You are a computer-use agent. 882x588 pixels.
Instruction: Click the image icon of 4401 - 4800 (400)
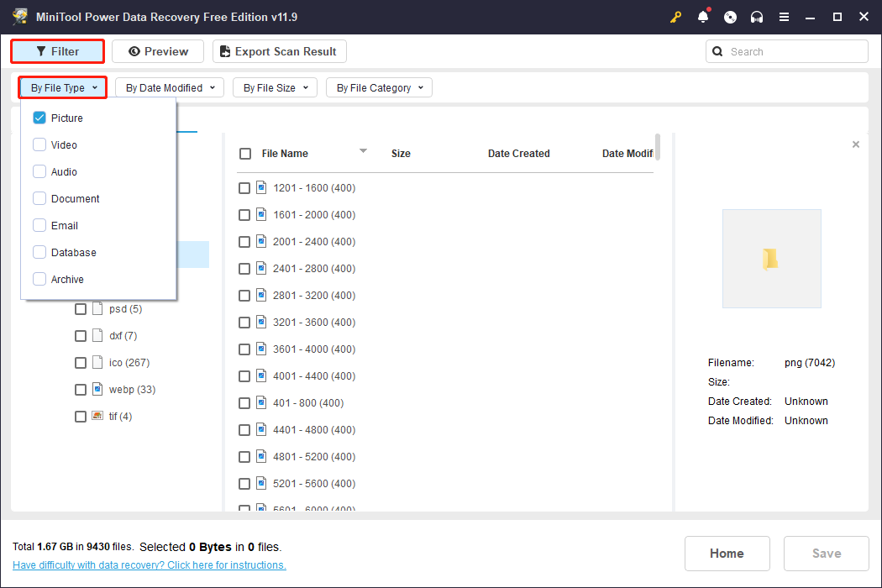tap(261, 430)
